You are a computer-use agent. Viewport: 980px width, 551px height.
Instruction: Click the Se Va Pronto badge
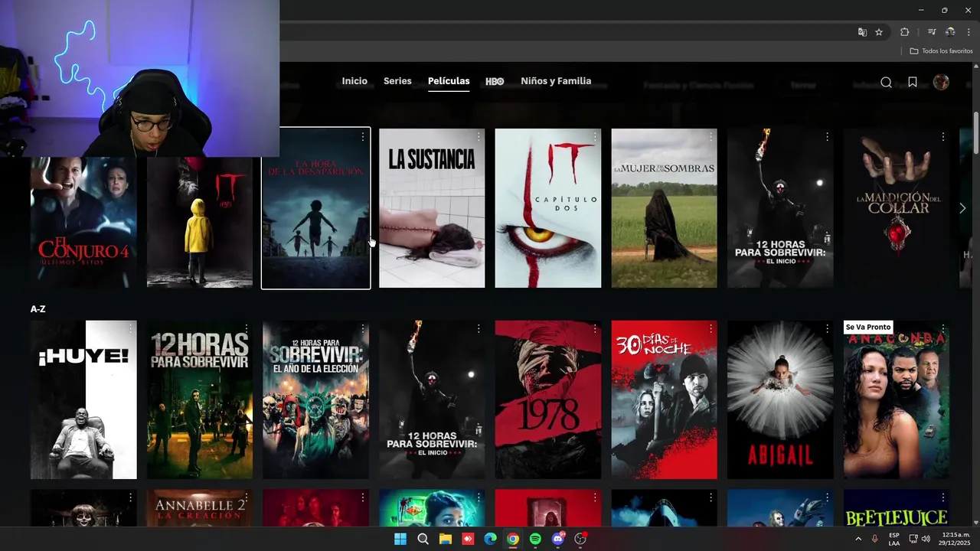(x=868, y=327)
